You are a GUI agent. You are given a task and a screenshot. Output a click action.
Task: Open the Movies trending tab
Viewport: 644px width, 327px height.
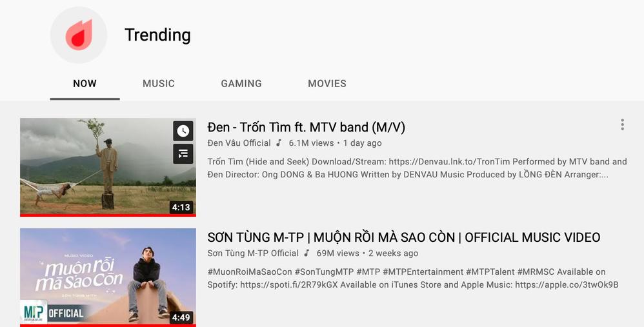tap(327, 84)
